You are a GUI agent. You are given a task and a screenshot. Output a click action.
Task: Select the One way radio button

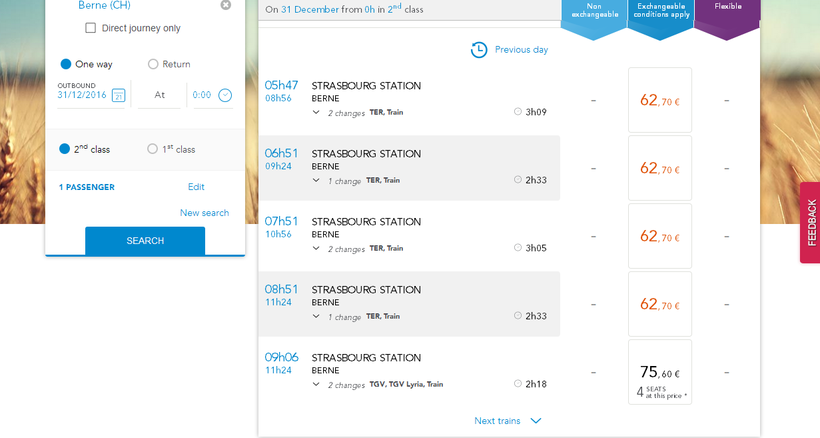click(66, 64)
